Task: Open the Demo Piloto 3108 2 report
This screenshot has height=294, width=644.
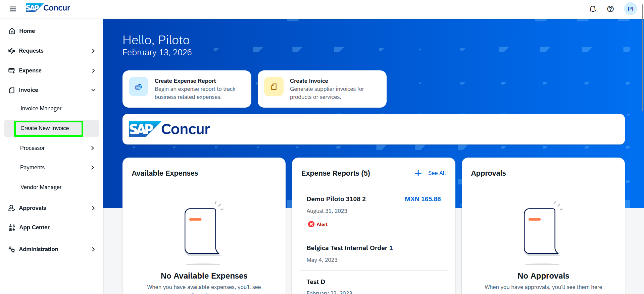Action: click(336, 199)
